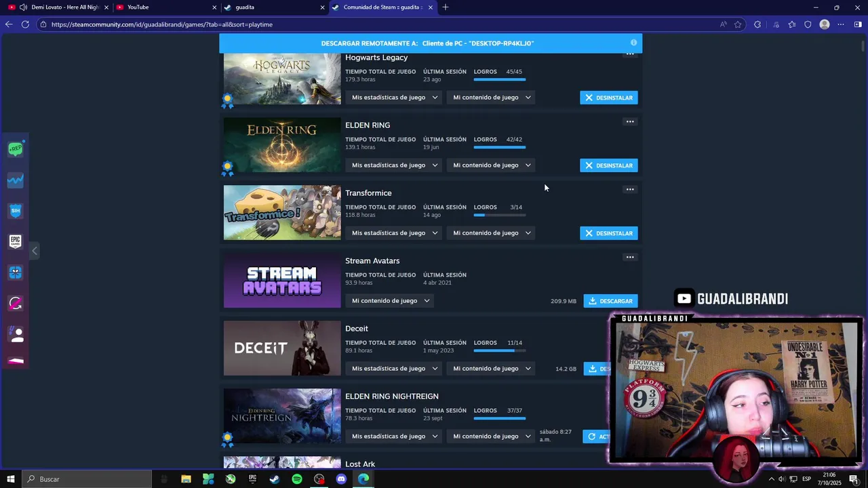Open the blue chart icon in the left sidebar
The width and height of the screenshot is (868, 488).
[x=16, y=180]
